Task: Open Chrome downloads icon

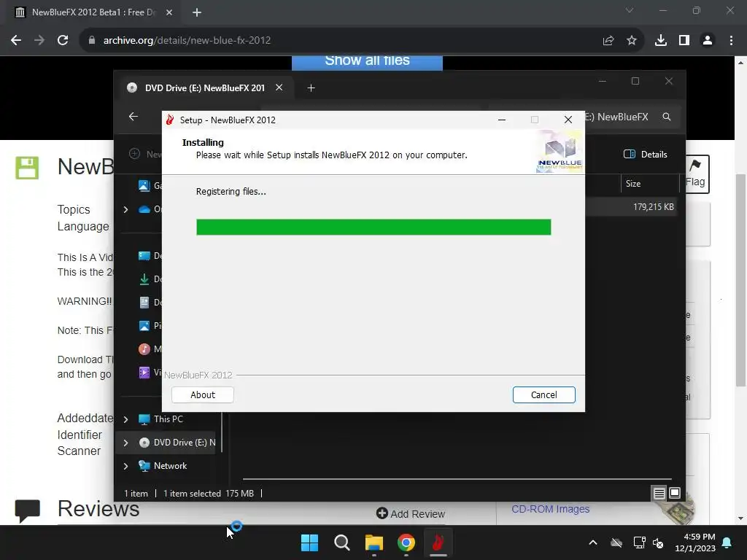Action: (x=661, y=41)
